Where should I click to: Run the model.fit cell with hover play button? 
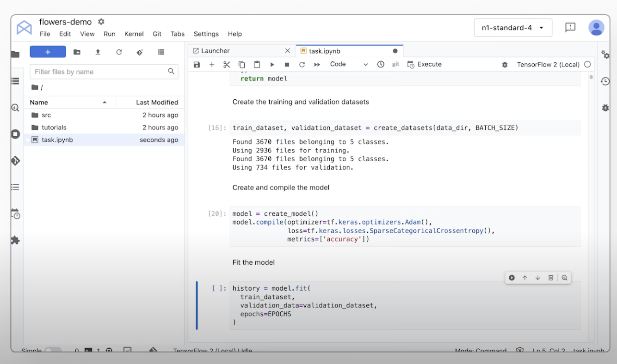pyautogui.click(x=512, y=278)
